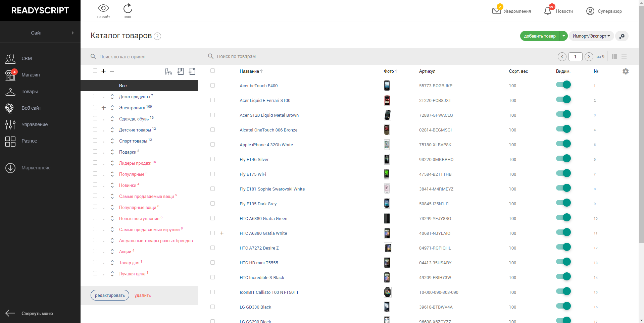Screen dimensions: 644x323
Task: Check the select-all products checkbox in header
Action: [212, 71]
